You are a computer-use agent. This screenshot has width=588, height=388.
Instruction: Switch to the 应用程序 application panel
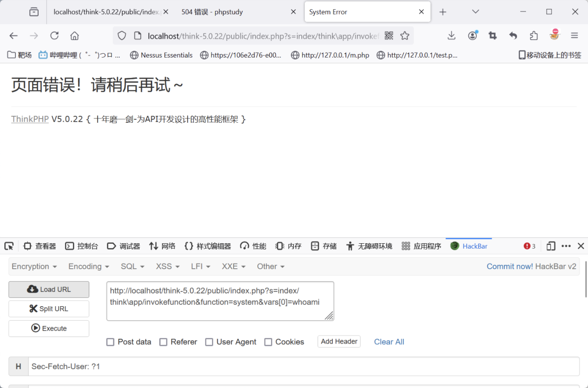pos(421,246)
